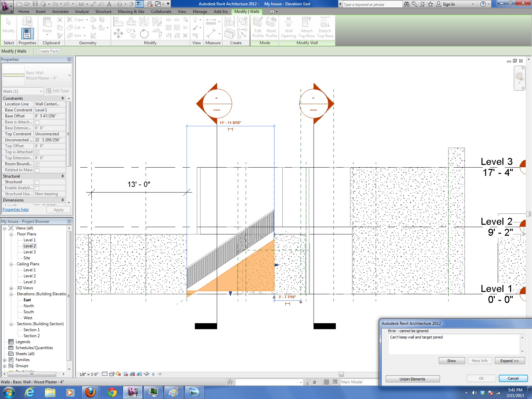
Task: Toggle the Related to Mass checkbox
Action: (37, 170)
